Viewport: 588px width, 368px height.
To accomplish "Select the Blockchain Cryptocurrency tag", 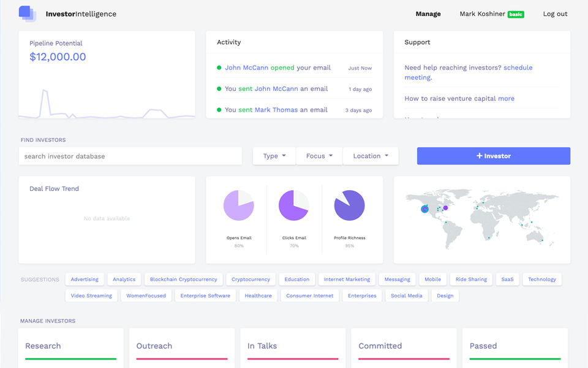I will (183, 280).
